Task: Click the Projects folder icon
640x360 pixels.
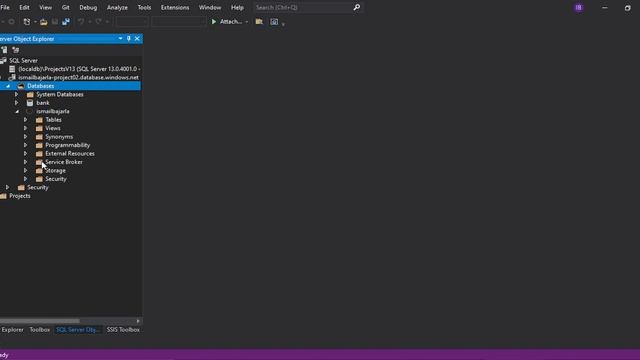Action: coord(3,196)
